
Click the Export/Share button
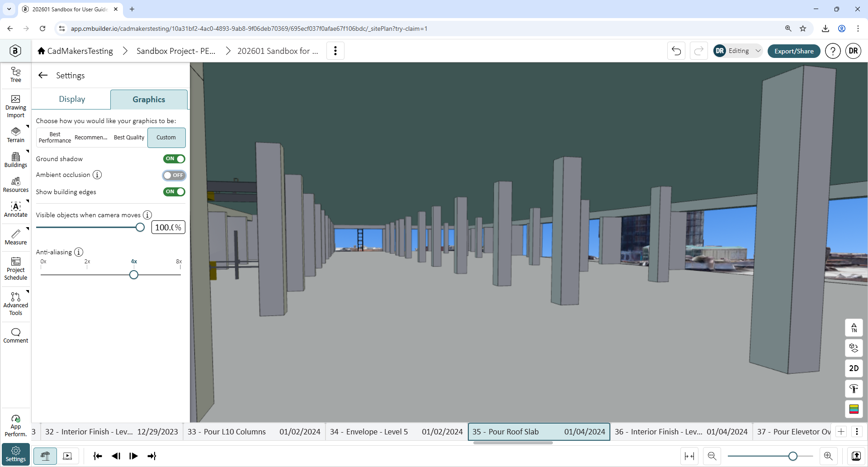tap(794, 51)
